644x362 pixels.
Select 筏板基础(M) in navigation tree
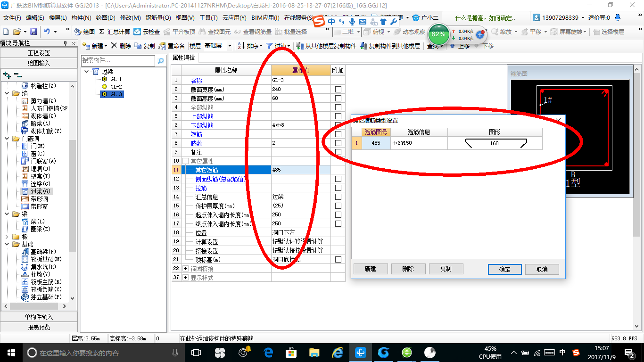click(46, 259)
